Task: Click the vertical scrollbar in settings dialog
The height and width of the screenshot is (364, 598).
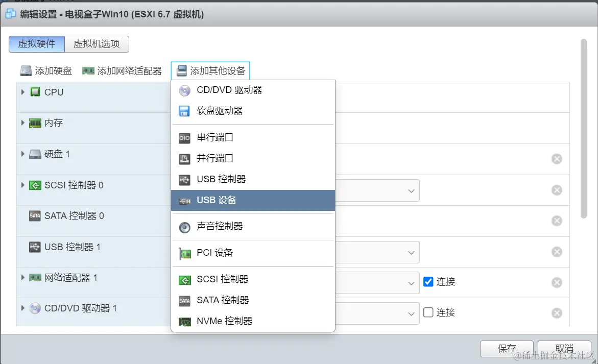Action: [x=584, y=128]
